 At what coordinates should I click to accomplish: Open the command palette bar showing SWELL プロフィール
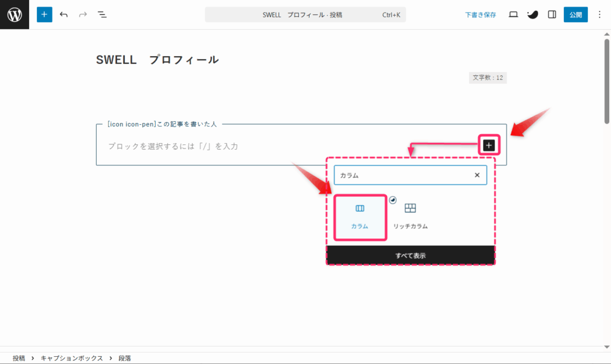tap(305, 15)
